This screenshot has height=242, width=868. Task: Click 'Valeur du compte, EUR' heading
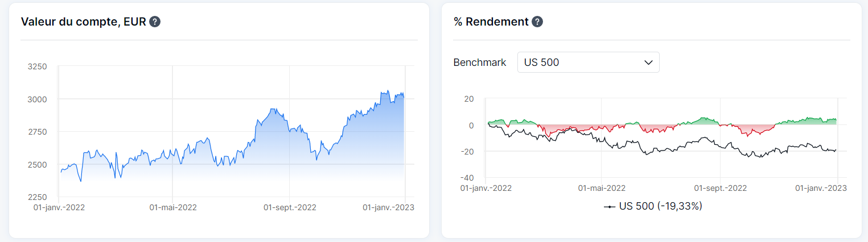point(83,22)
